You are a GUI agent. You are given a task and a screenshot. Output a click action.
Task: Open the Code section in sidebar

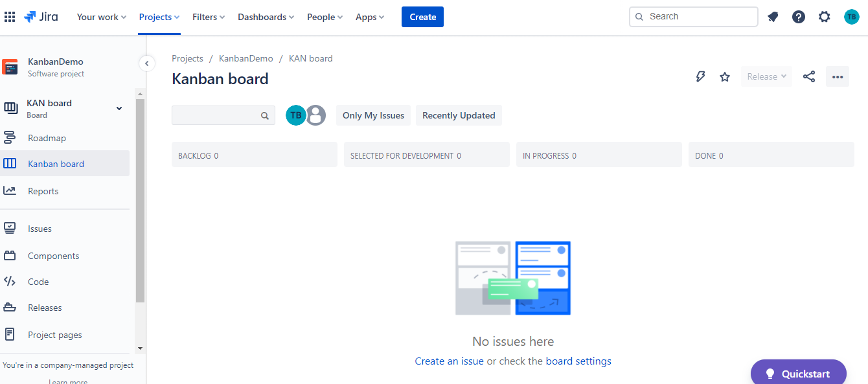[37, 281]
